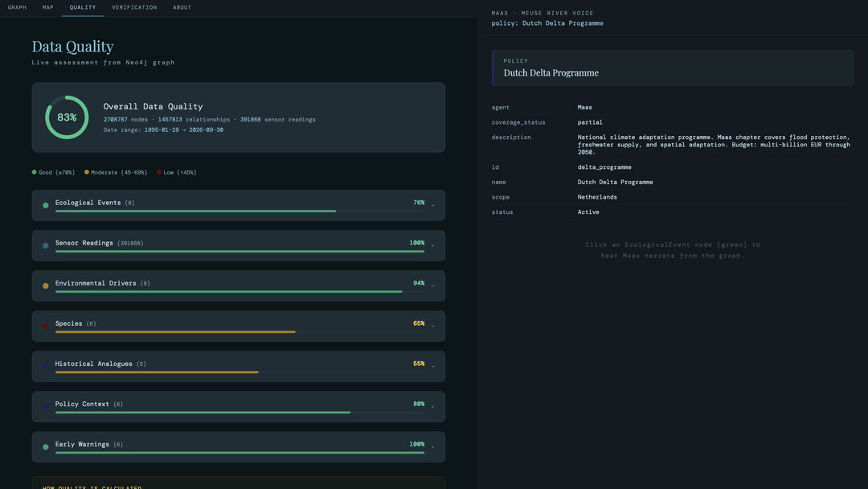Expand the Policy Context row chevron
The height and width of the screenshot is (489, 868).
433,406
